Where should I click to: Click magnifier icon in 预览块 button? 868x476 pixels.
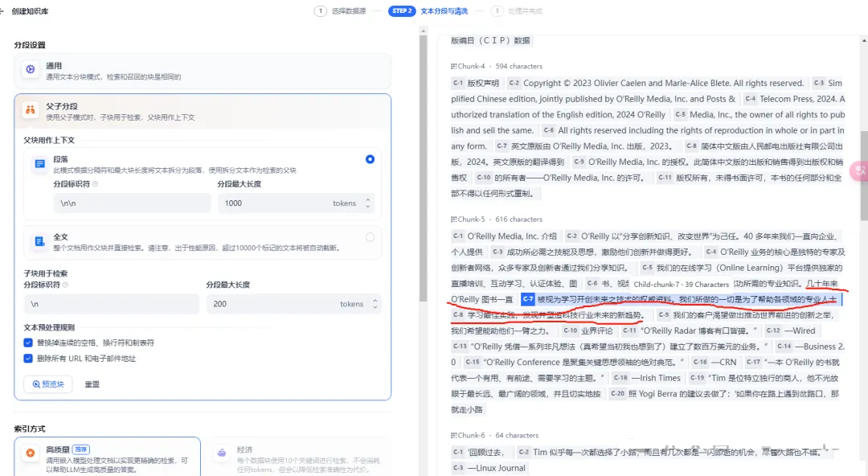pyautogui.click(x=36, y=384)
